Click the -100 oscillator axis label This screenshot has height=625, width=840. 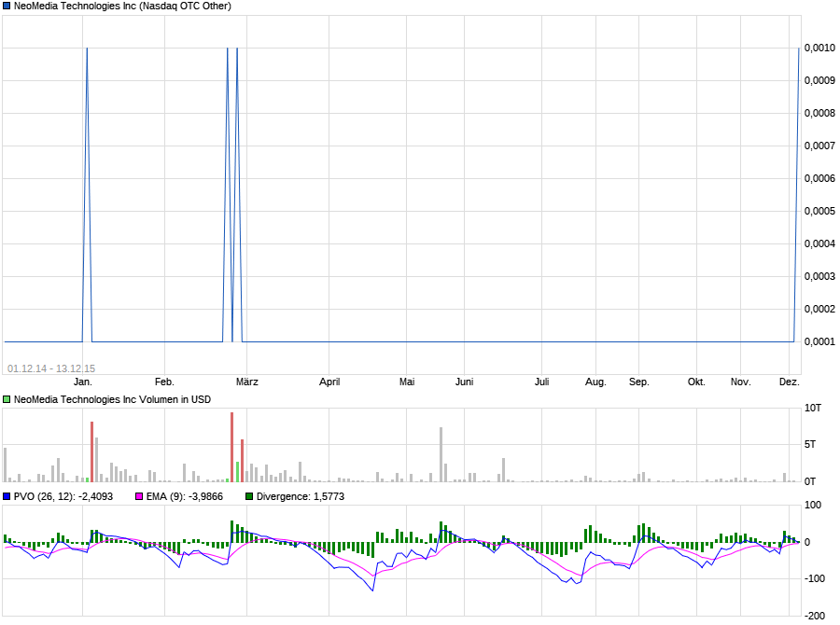[814, 579]
